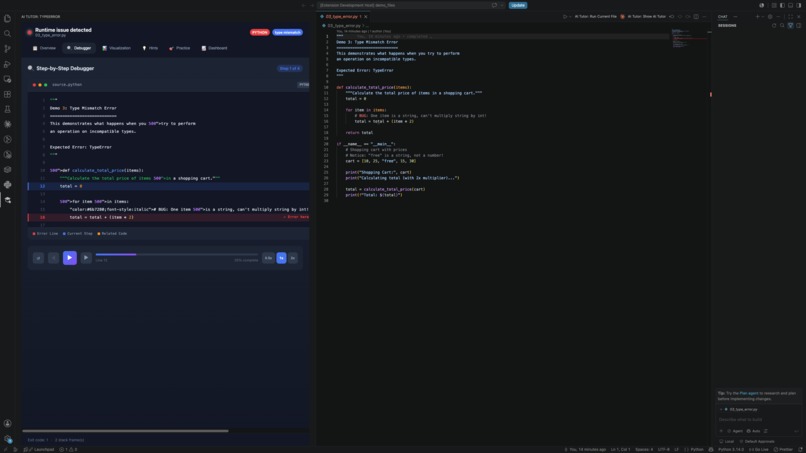Open the Agent mode dropdown
The height and width of the screenshot is (453, 806).
pos(735,431)
